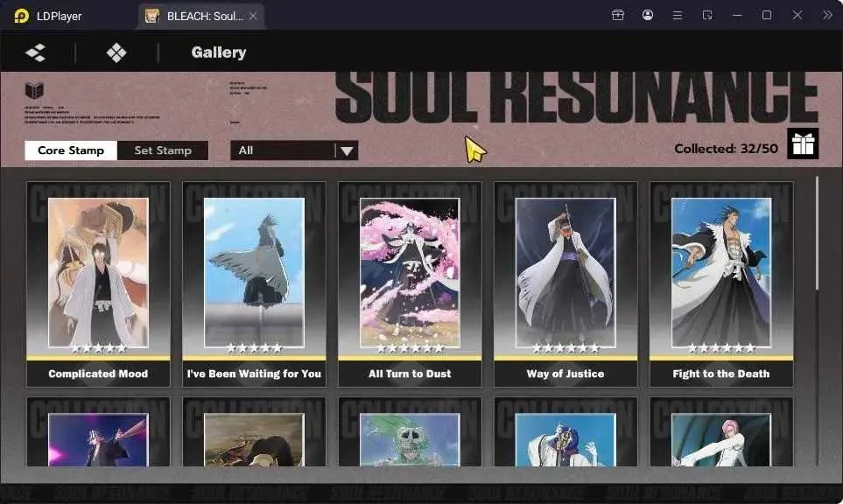
Task: Open the I've Been Waiting for You card
Action: click(x=254, y=284)
